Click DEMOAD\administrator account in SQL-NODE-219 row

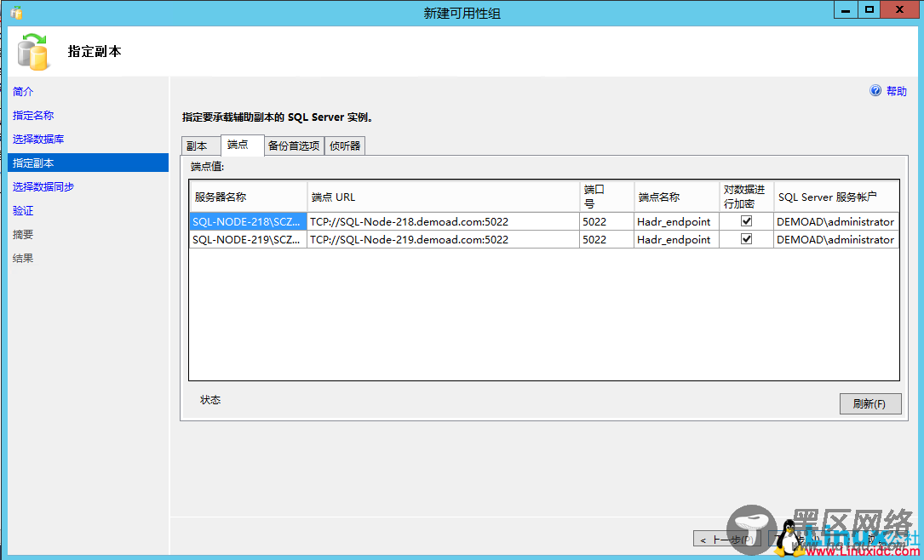click(836, 239)
